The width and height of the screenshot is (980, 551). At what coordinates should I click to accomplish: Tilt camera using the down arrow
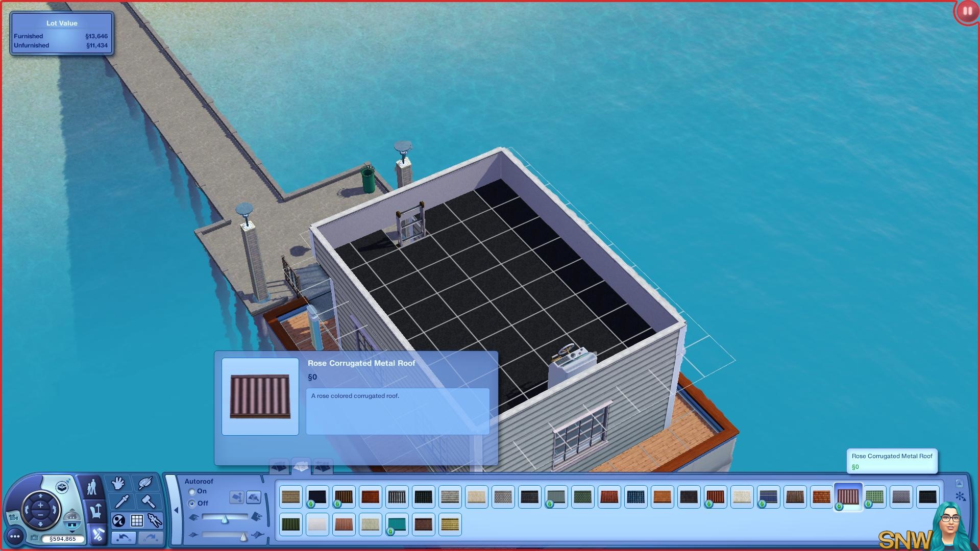coord(40,524)
